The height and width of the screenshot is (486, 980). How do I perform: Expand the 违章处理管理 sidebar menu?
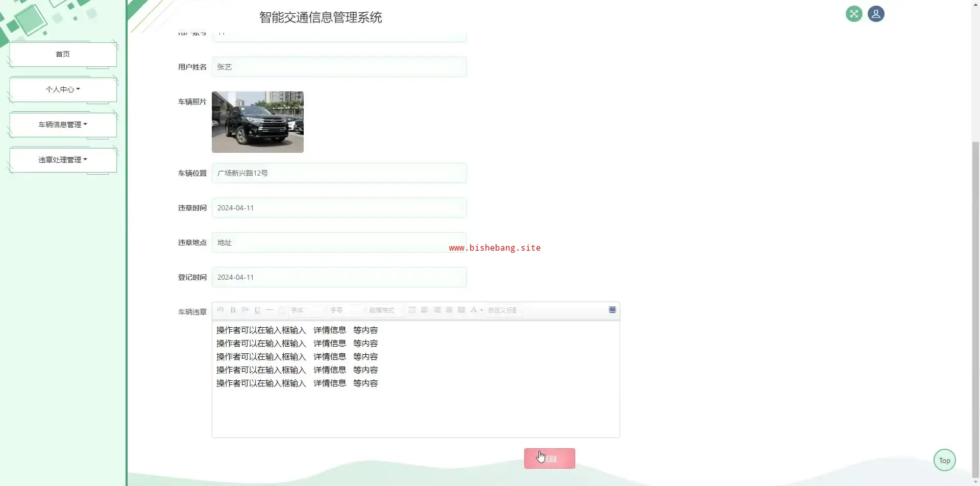pos(63,160)
